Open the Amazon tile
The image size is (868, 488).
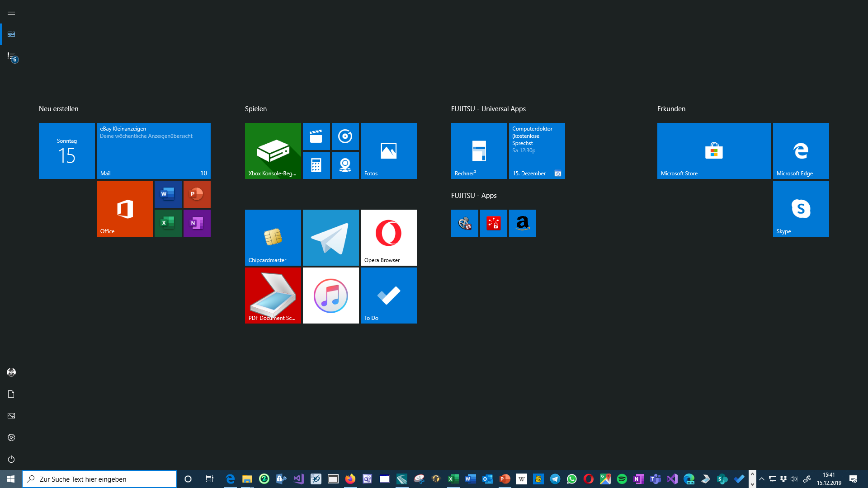coord(522,223)
